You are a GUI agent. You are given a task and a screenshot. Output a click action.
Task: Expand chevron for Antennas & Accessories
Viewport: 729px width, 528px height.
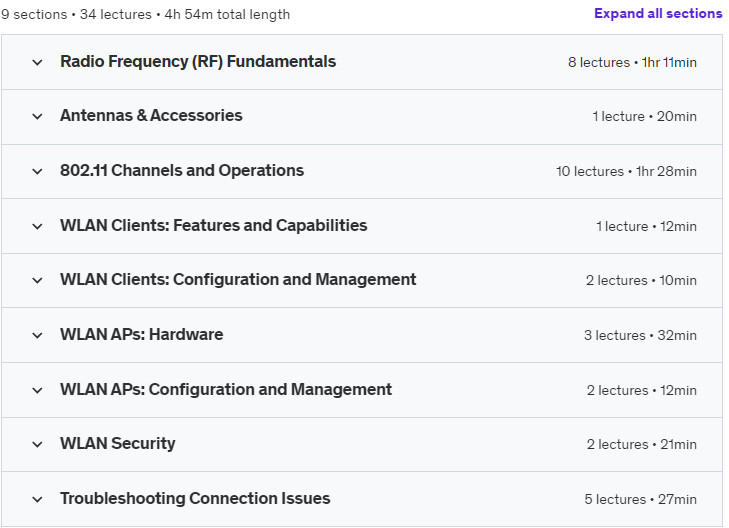click(37, 116)
